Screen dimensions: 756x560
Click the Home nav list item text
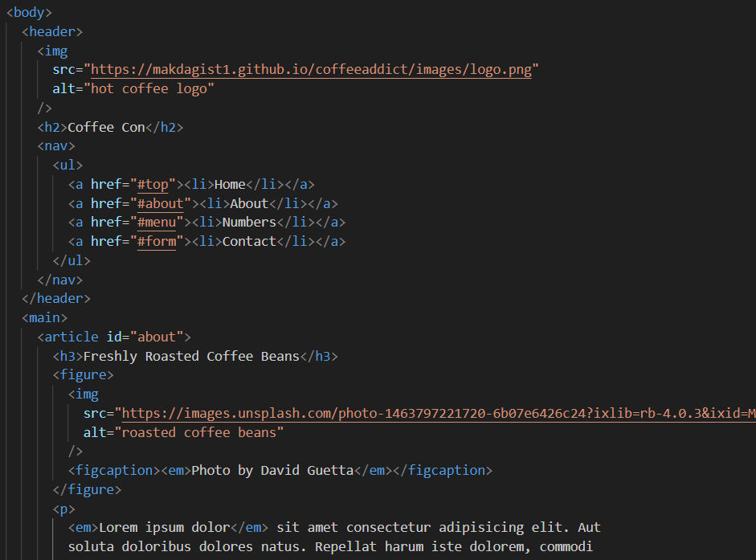point(230,184)
